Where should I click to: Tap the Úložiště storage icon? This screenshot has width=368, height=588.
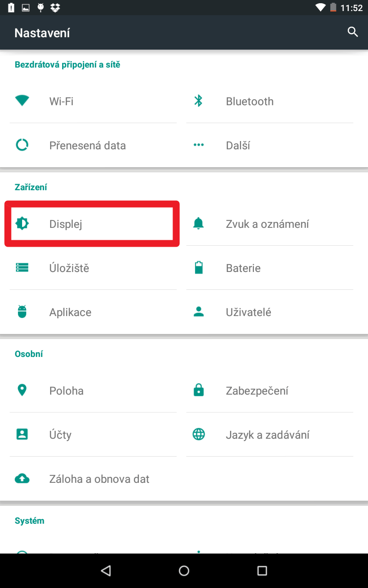click(x=22, y=267)
